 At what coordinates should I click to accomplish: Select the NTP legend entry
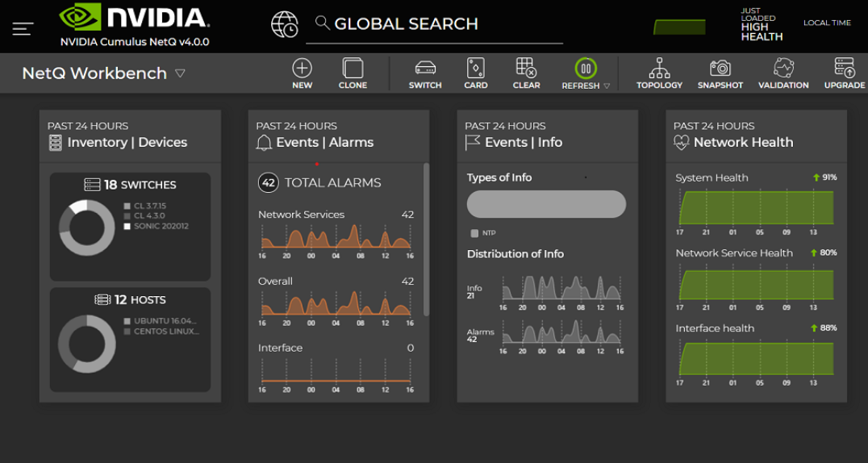[483, 233]
